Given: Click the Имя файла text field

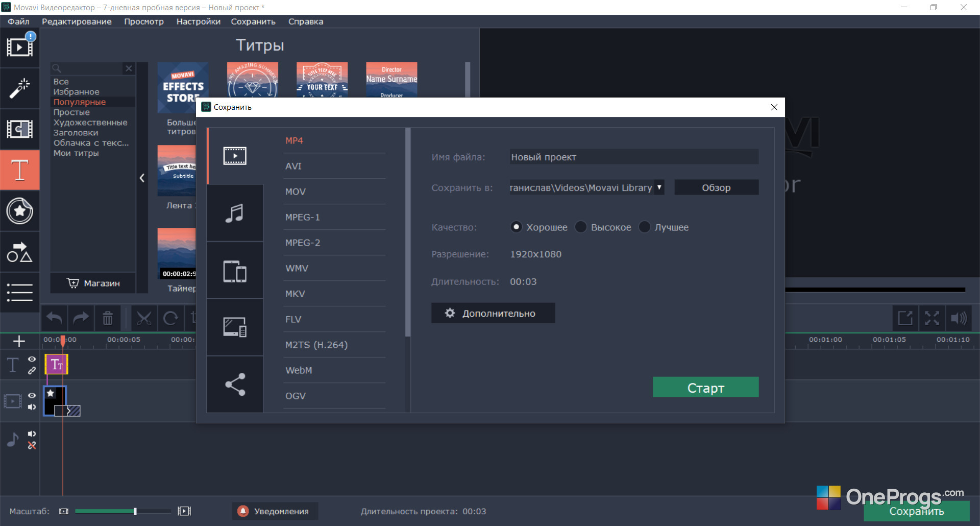Looking at the screenshot, I should (x=634, y=157).
